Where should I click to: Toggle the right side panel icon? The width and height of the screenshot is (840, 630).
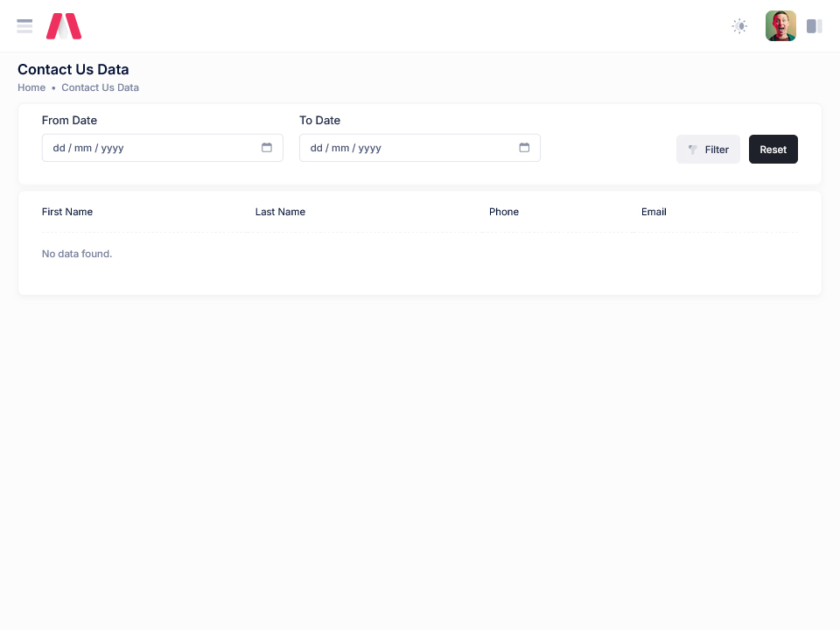tap(814, 26)
